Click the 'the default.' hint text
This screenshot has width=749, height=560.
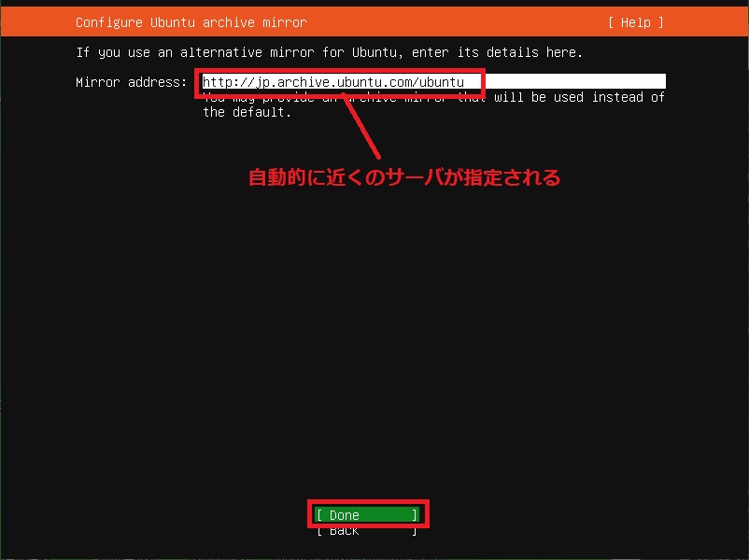[x=247, y=112]
